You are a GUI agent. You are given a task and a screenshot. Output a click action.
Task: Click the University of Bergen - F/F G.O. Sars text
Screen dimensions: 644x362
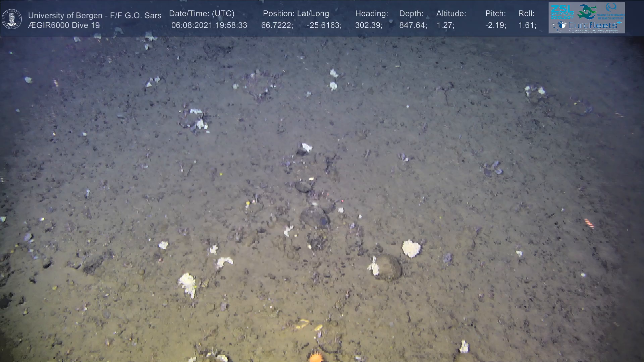pos(95,15)
